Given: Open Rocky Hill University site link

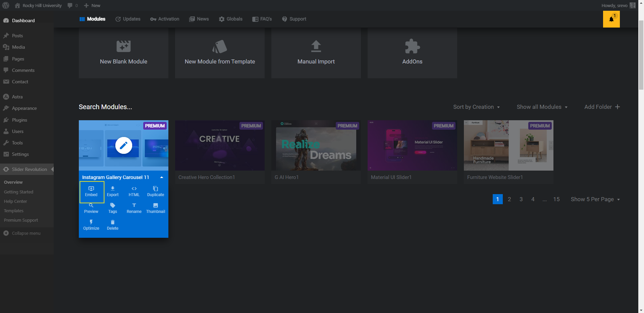Looking at the screenshot, I should point(38,5).
